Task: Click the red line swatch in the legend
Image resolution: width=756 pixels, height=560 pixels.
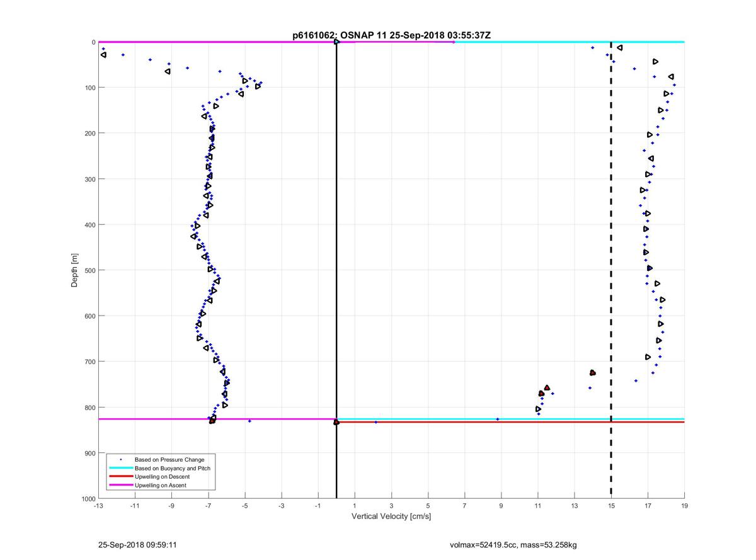Action: [x=120, y=477]
